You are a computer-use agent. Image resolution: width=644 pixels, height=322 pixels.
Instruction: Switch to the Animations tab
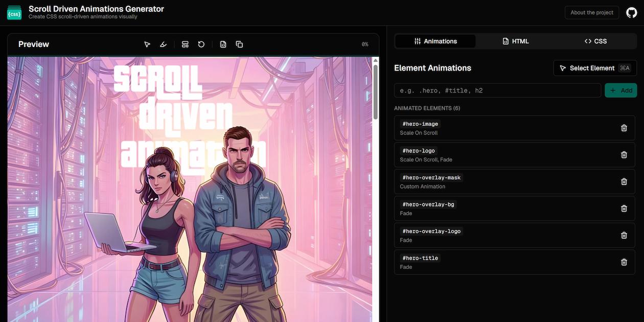pos(435,41)
